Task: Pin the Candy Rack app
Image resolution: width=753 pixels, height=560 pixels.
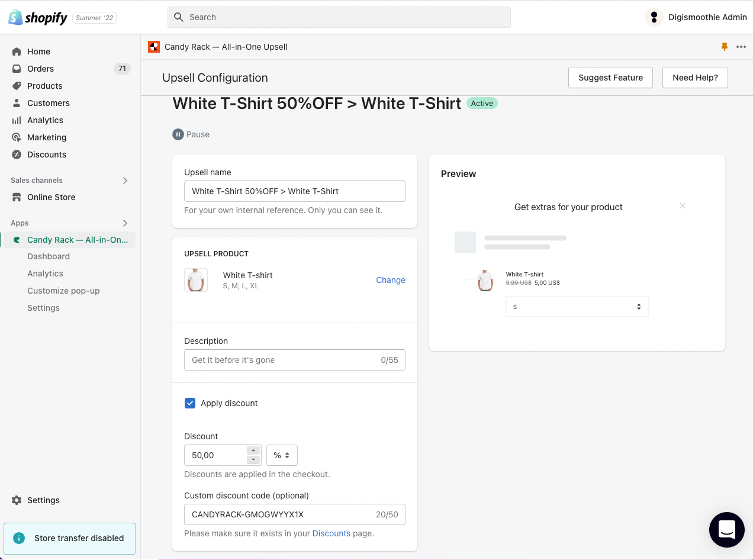Action: click(724, 46)
